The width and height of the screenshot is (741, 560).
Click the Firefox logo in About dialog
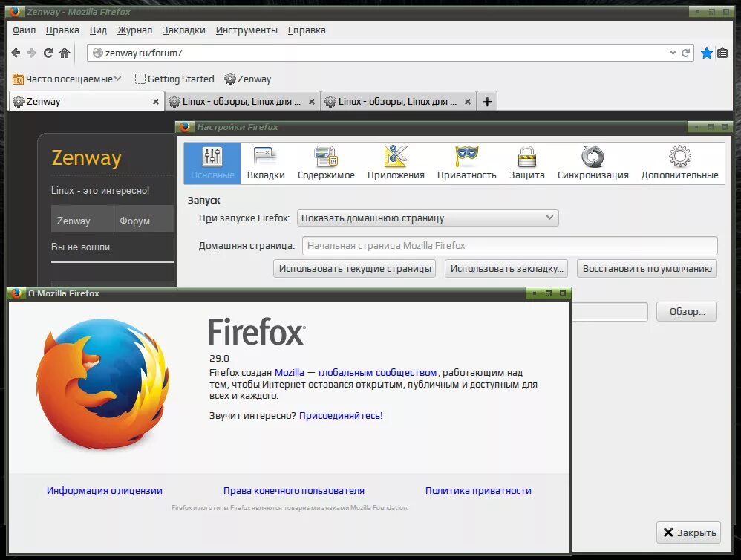[102, 382]
